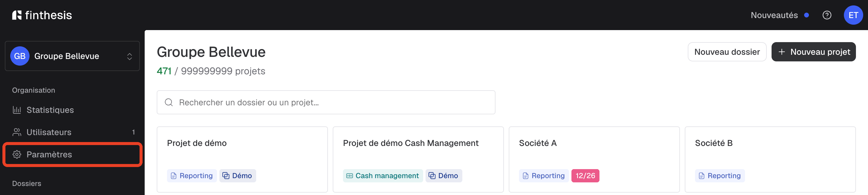The height and width of the screenshot is (195, 868).
Task: Click the Reporting tag on Société A
Action: point(543,175)
